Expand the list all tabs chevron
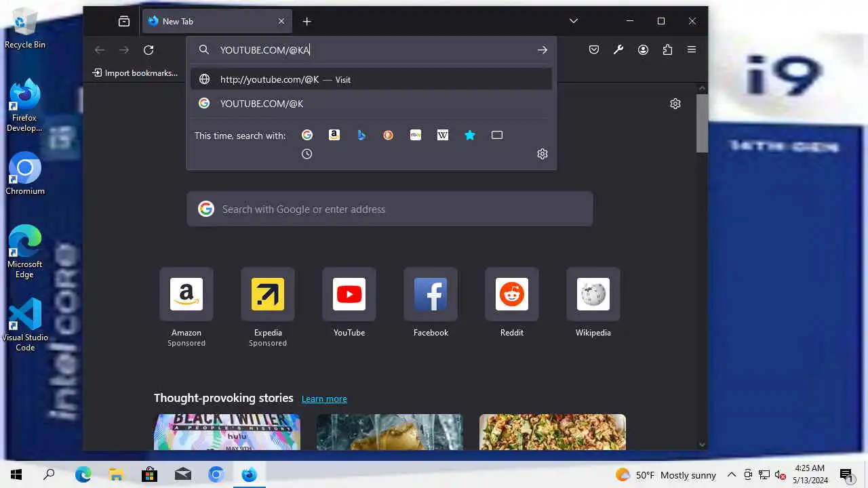 pos(574,21)
